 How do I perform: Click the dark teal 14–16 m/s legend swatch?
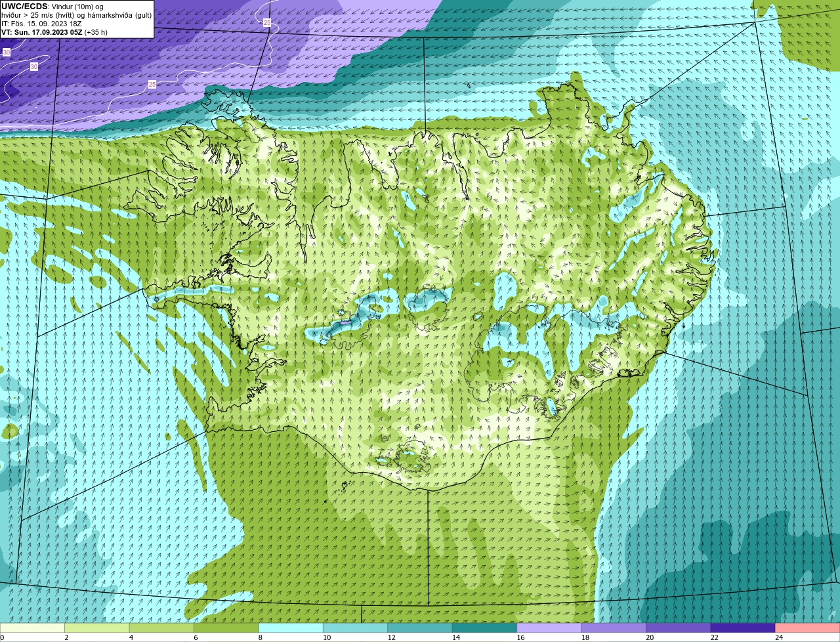[x=485, y=628]
